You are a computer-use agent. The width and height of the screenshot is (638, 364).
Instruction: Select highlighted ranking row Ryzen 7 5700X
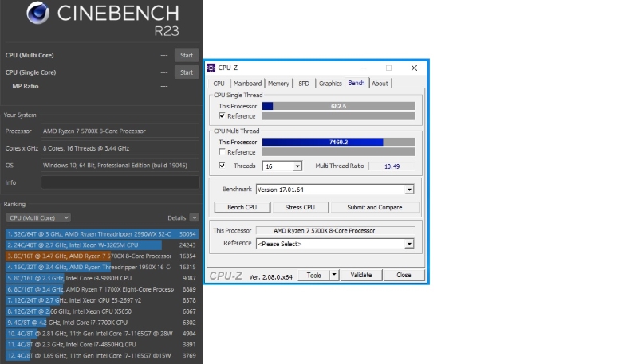(102, 256)
